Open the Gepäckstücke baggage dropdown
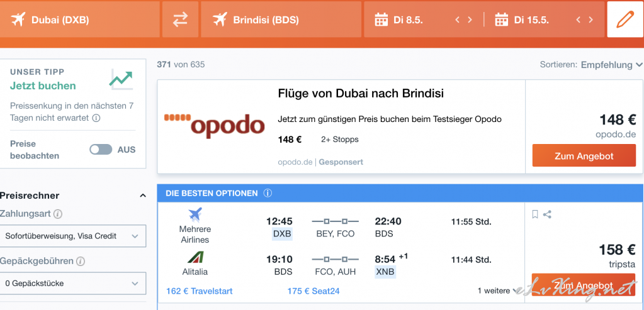 click(72, 284)
